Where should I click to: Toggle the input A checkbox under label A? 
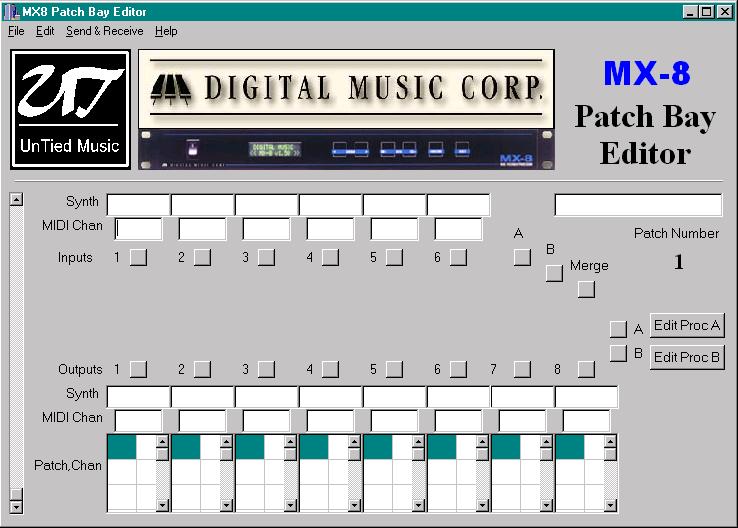pos(522,257)
